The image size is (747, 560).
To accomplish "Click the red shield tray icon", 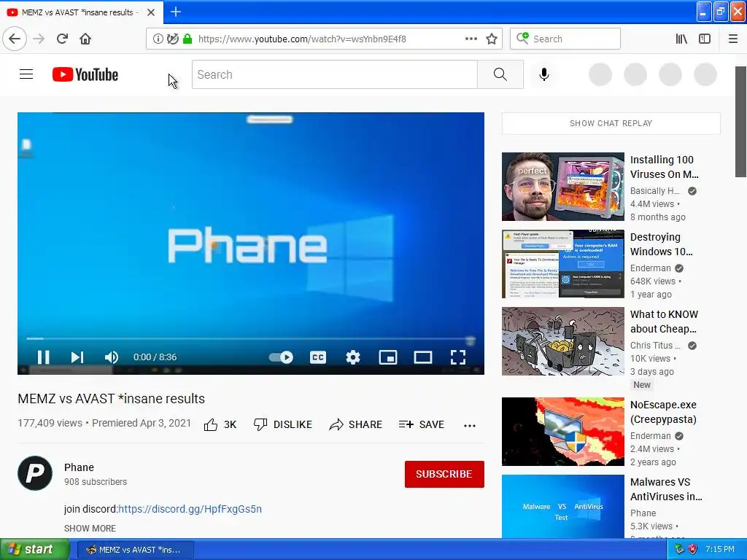I will click(x=693, y=550).
